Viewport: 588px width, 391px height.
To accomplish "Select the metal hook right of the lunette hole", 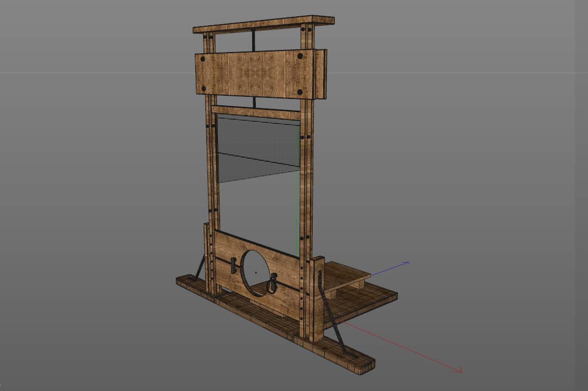I will click(273, 283).
